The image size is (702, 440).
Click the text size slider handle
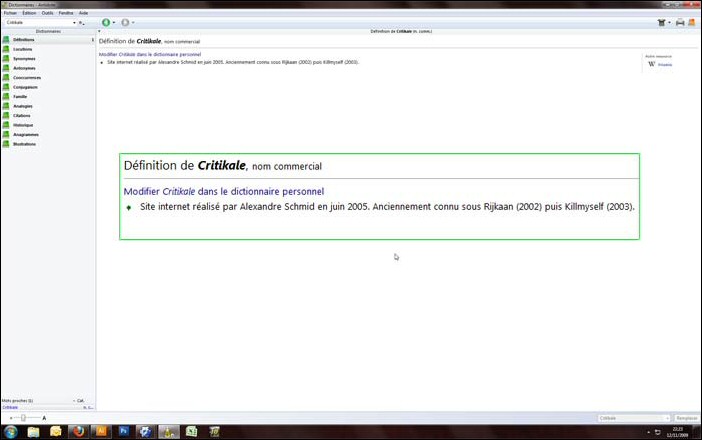23,418
